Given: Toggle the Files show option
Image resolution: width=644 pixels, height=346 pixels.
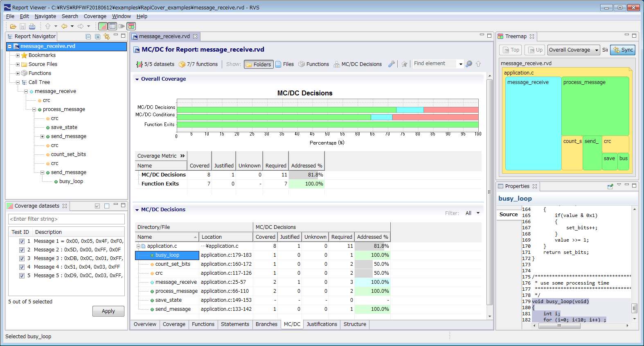Looking at the screenshot, I should pyautogui.click(x=285, y=64).
